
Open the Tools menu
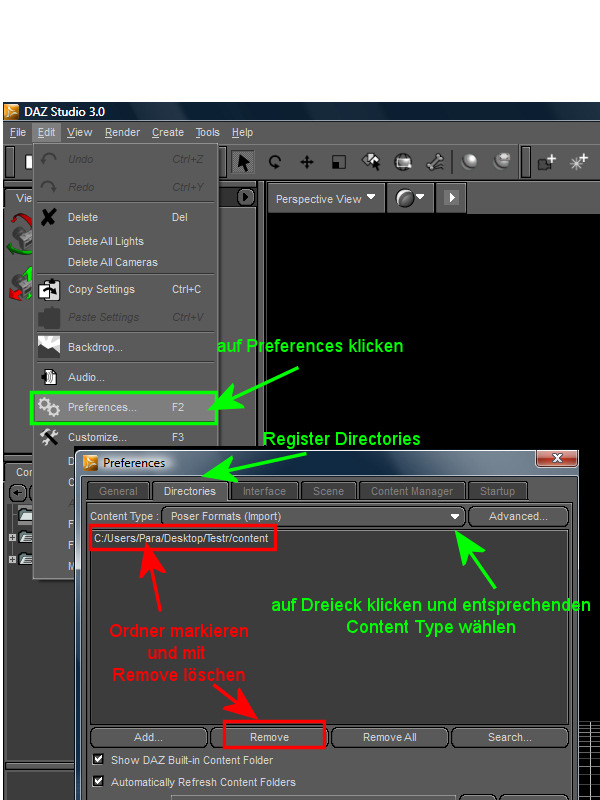coord(208,133)
